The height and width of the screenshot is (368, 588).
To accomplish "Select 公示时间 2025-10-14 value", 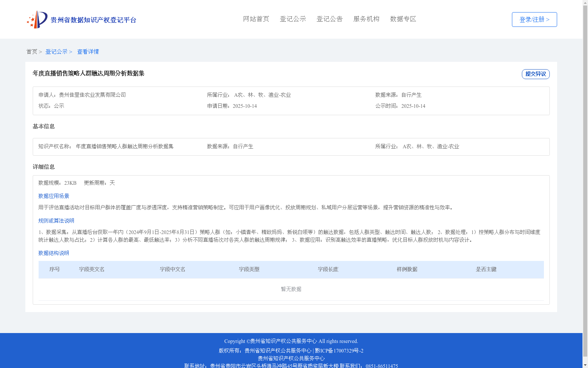I will pyautogui.click(x=413, y=106).
